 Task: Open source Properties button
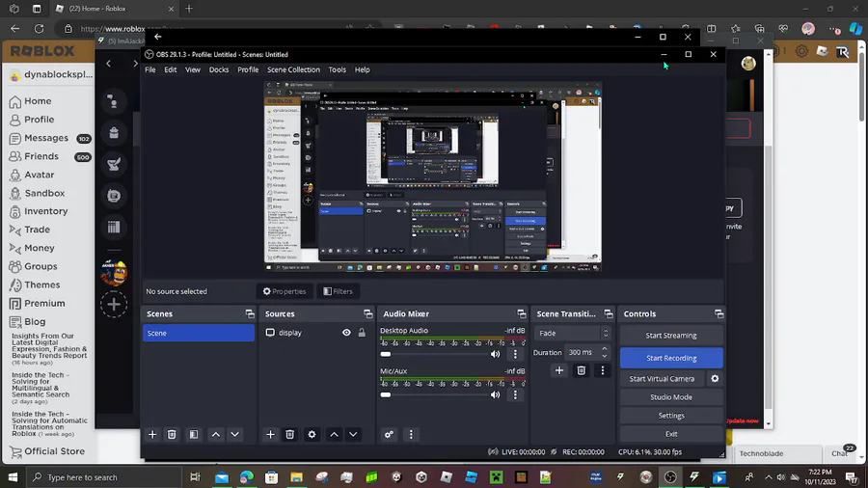pos(284,291)
